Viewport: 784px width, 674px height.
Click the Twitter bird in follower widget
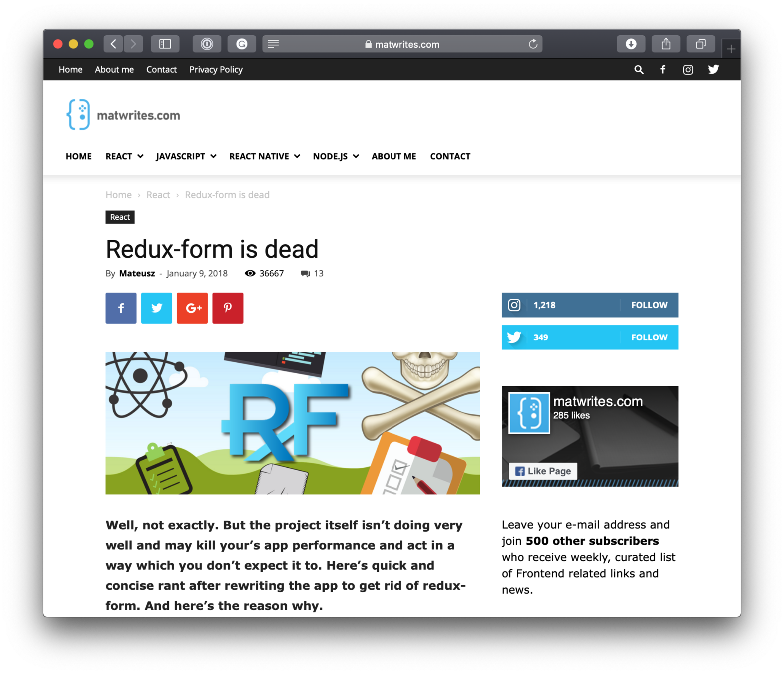pyautogui.click(x=514, y=337)
